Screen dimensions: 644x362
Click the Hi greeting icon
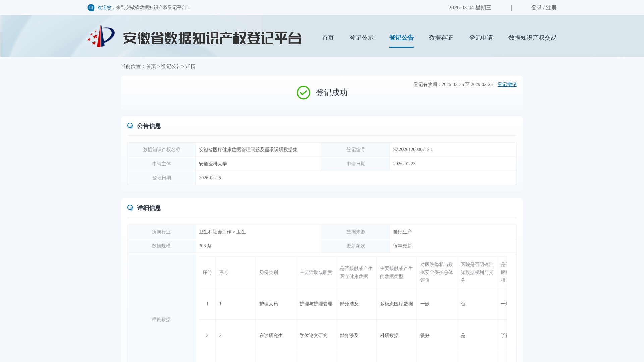[x=91, y=8]
